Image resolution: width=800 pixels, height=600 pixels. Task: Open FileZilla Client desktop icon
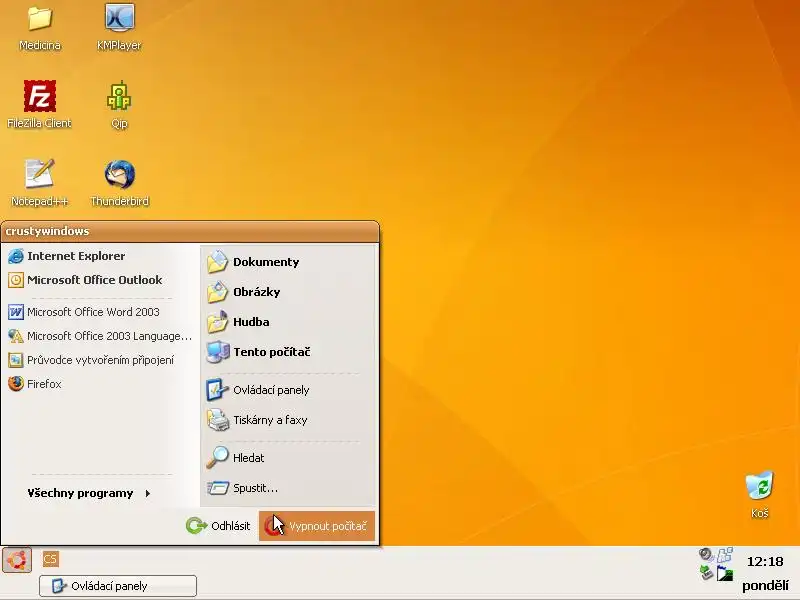click(39, 105)
